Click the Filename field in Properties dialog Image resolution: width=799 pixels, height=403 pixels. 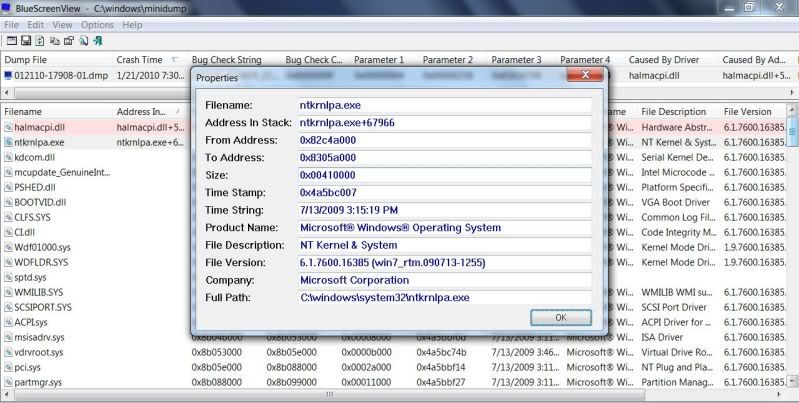[x=445, y=105]
